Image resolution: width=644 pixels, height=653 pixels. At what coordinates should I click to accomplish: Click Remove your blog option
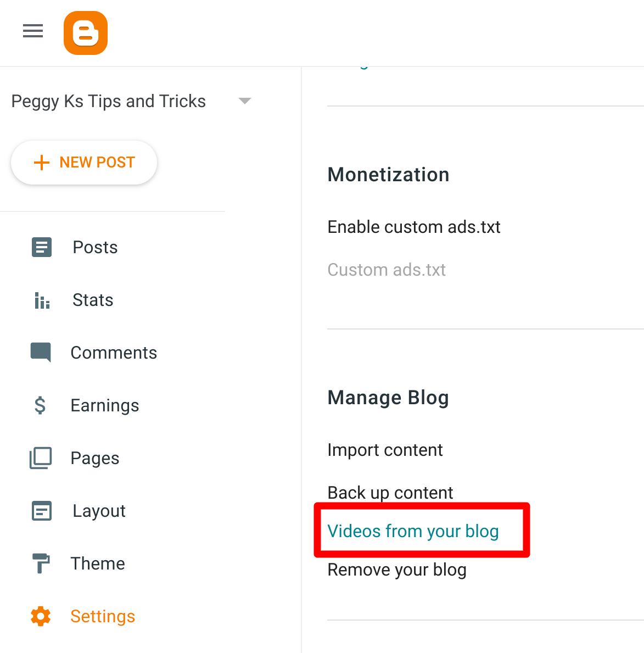(x=396, y=570)
